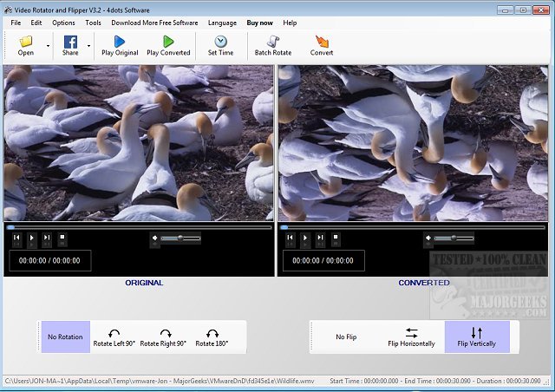Click the Facebook Share icon

click(x=70, y=42)
